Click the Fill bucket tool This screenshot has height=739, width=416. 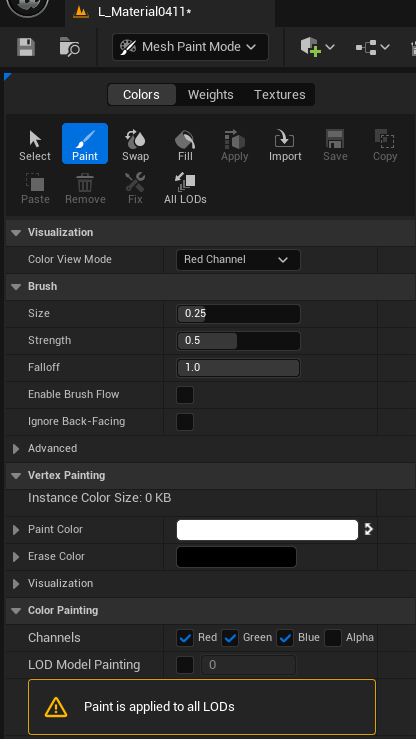coord(185,146)
